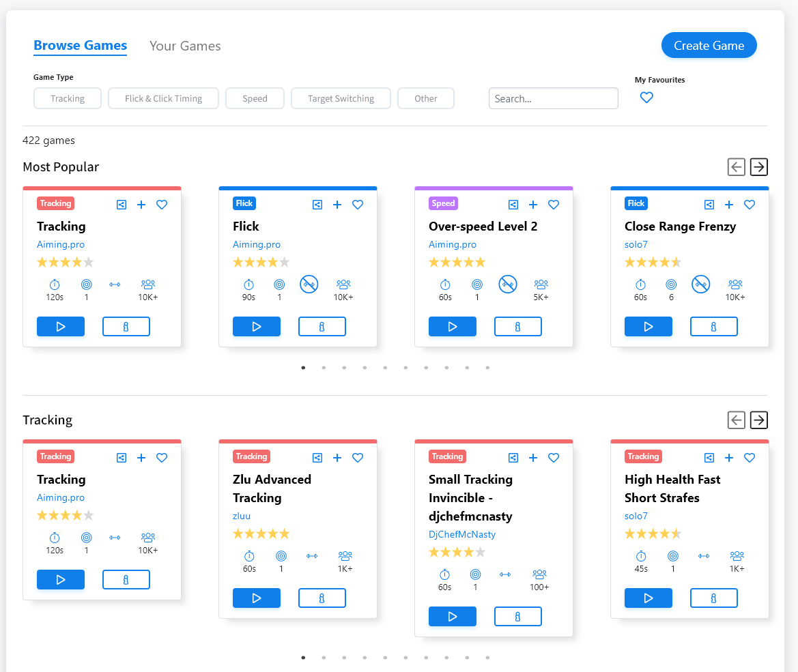Favorite High Health Fast Short Strafes
The height and width of the screenshot is (672, 798).
pos(749,458)
